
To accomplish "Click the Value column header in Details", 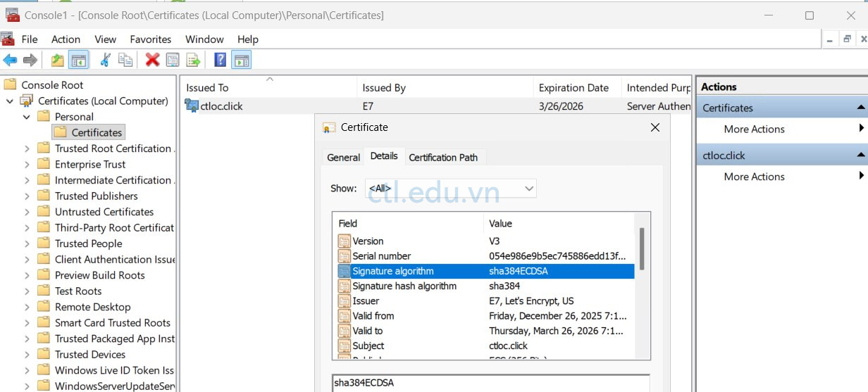I will [x=559, y=224].
